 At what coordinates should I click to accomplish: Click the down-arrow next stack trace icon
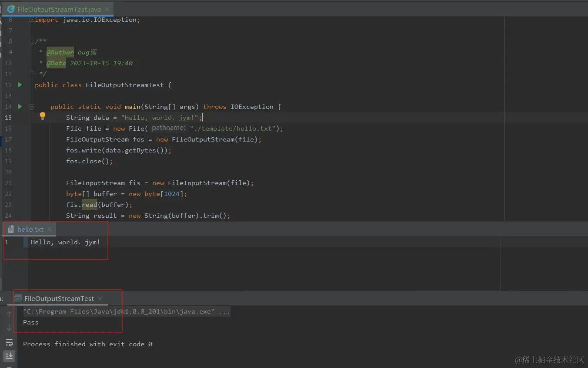coord(9,328)
